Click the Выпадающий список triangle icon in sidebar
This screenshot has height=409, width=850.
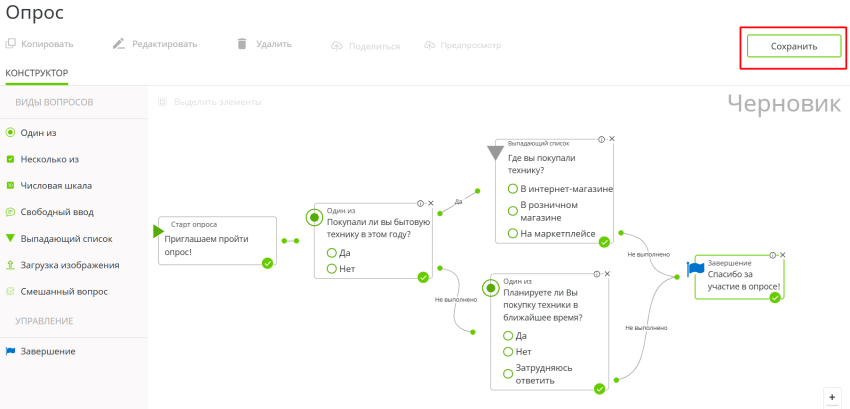10,238
